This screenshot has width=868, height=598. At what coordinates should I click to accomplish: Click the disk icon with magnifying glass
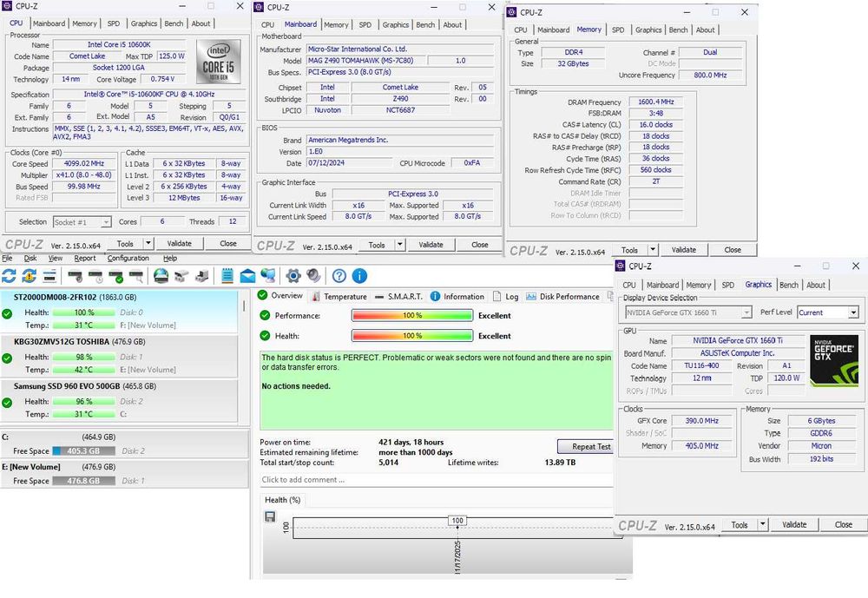click(x=135, y=276)
